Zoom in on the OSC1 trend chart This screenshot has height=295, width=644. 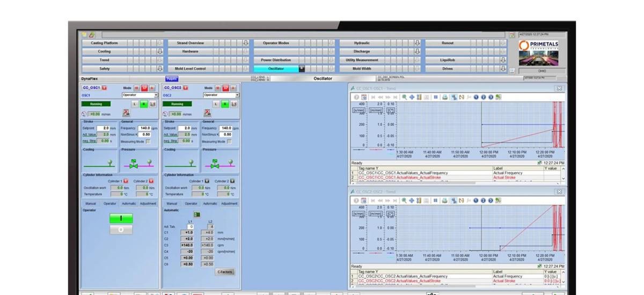pyautogui.click(x=405, y=97)
